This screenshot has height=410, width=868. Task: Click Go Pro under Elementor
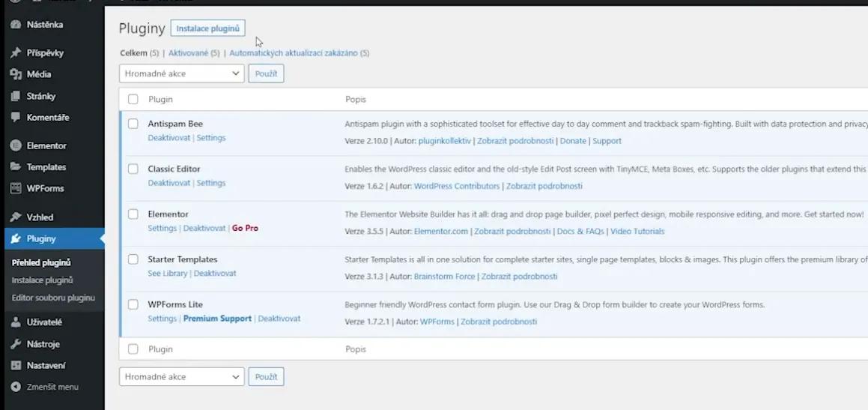[x=245, y=228]
